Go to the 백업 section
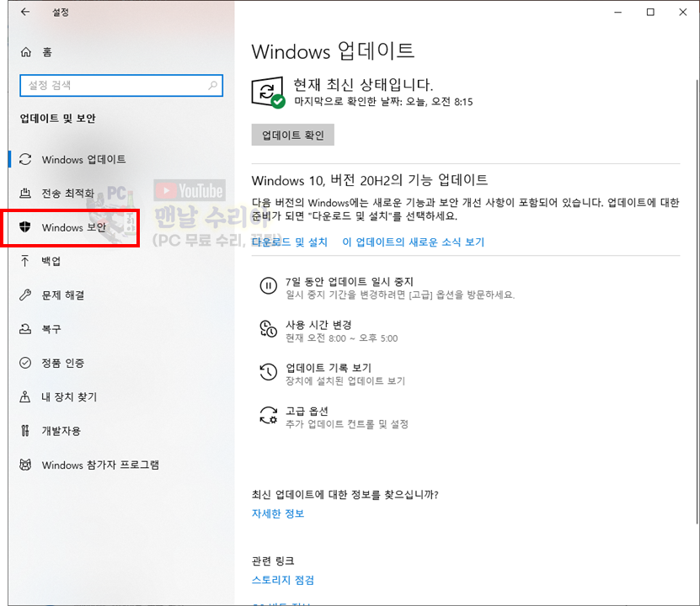The width and height of the screenshot is (700, 606). click(51, 261)
